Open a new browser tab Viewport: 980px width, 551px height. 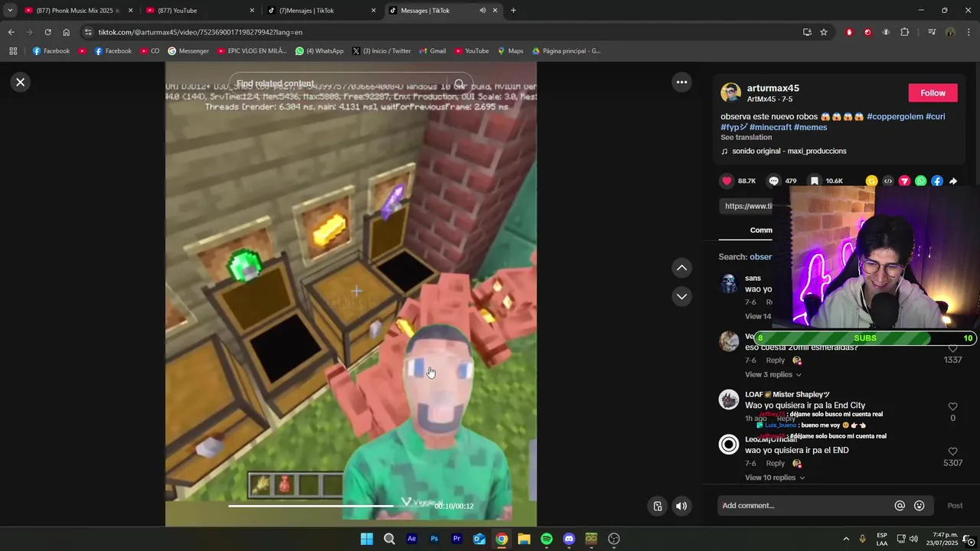[x=513, y=11]
